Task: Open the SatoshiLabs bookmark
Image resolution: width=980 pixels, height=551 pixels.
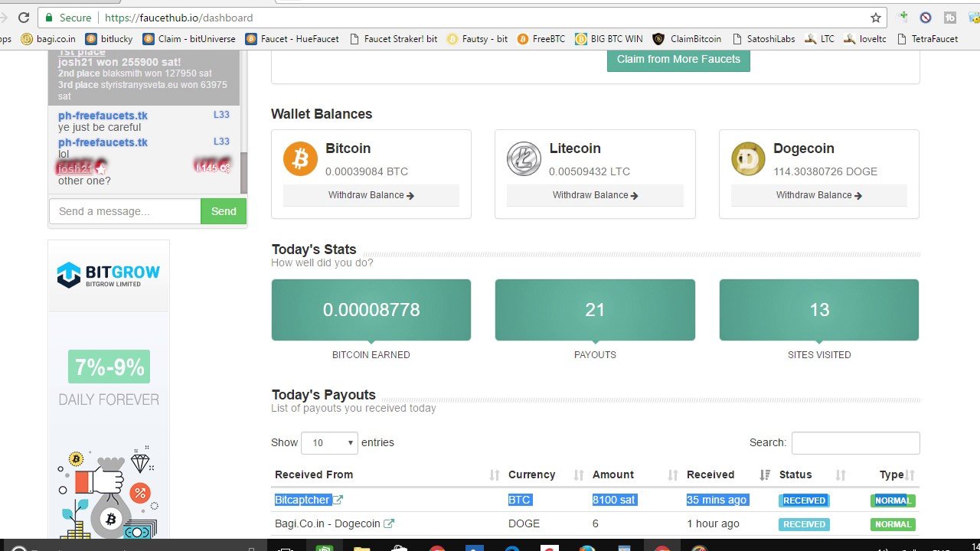Action: tap(763, 39)
